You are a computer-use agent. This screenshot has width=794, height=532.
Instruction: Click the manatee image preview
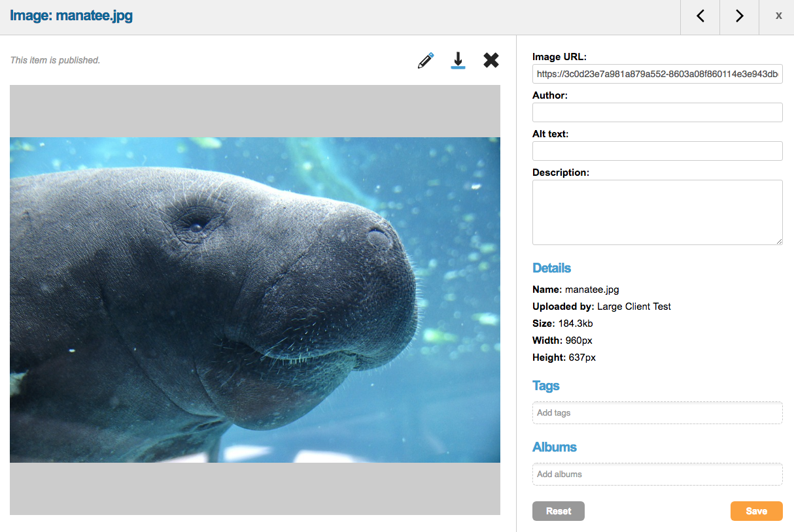pyautogui.click(x=255, y=299)
